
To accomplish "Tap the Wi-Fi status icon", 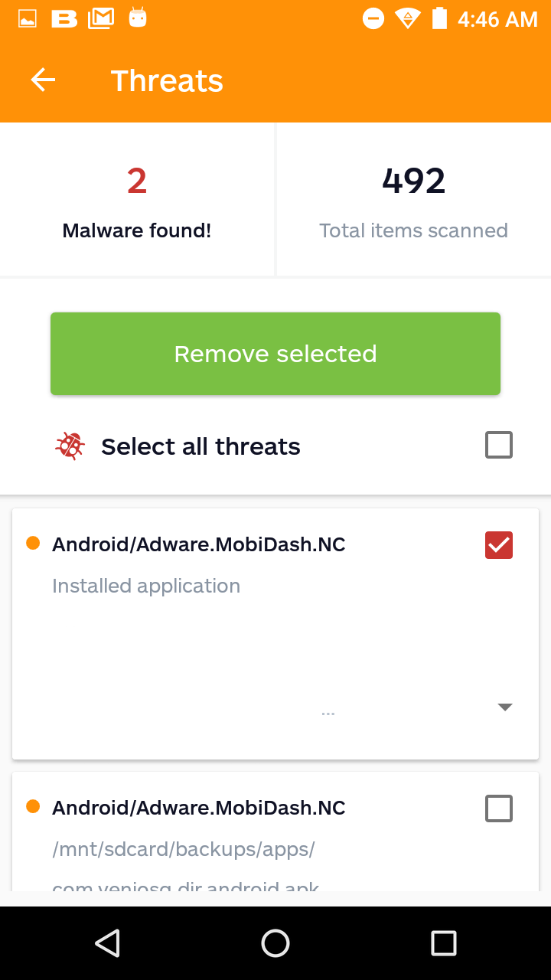I will point(408,19).
